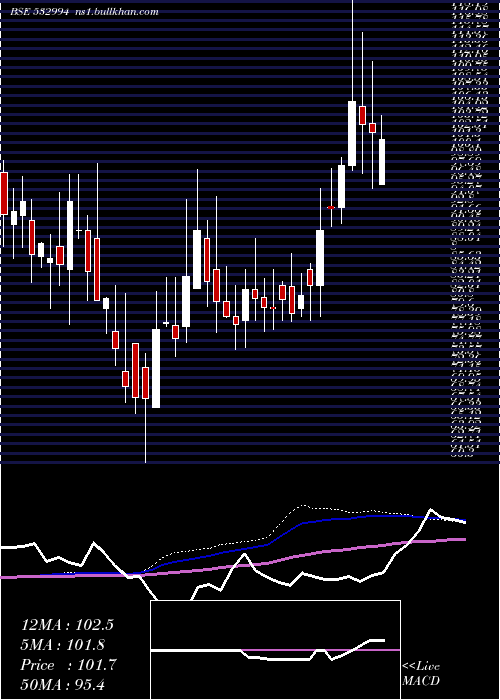The width and height of the screenshot is (500, 700).
Task: Click the 12MA : 102.5 value
Action: [67, 625]
